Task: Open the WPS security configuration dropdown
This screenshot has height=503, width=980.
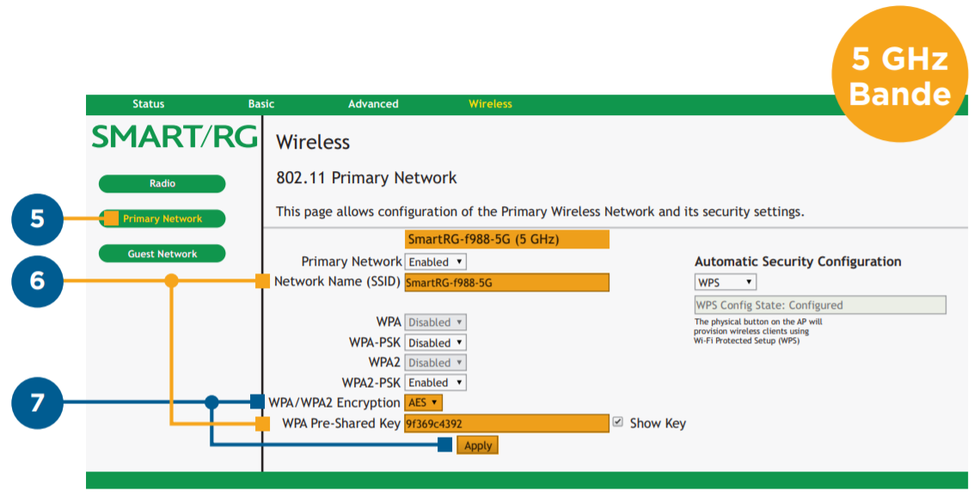Action: coord(725,282)
